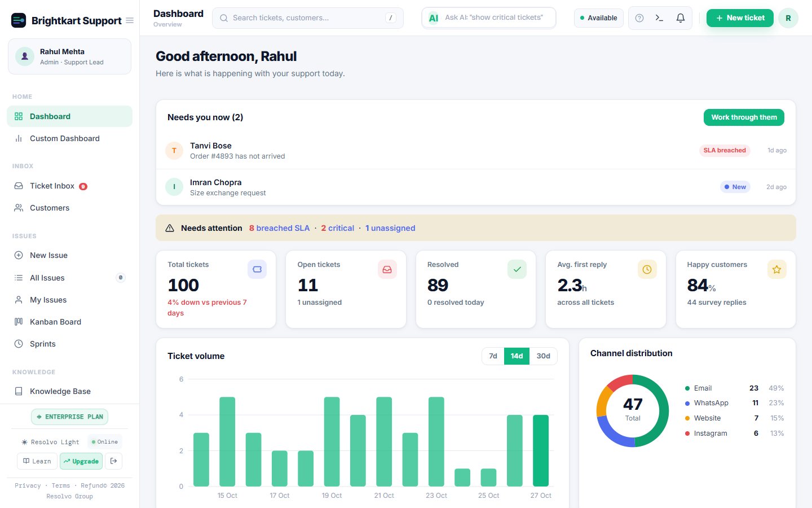Click the search magnifier icon
The image size is (812, 508).
coord(224,18)
